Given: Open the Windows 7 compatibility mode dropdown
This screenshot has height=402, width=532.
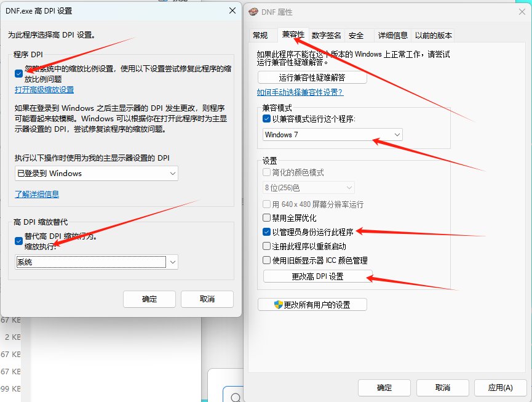Looking at the screenshot, I should tap(333, 135).
